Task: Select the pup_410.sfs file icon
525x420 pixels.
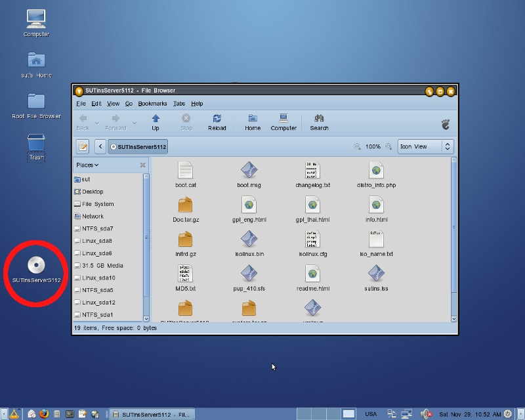Action: [249, 274]
